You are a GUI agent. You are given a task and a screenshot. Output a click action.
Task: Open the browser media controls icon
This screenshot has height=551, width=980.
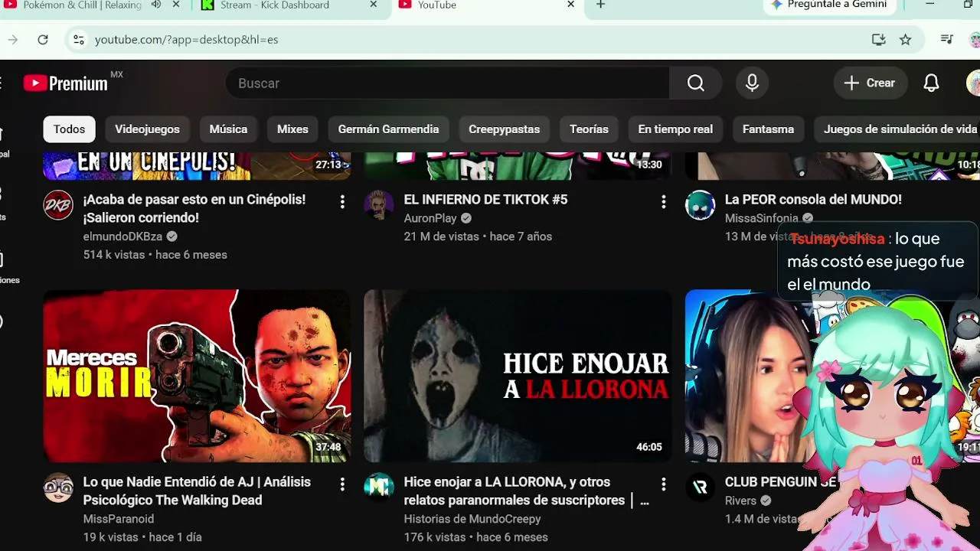click(x=947, y=40)
